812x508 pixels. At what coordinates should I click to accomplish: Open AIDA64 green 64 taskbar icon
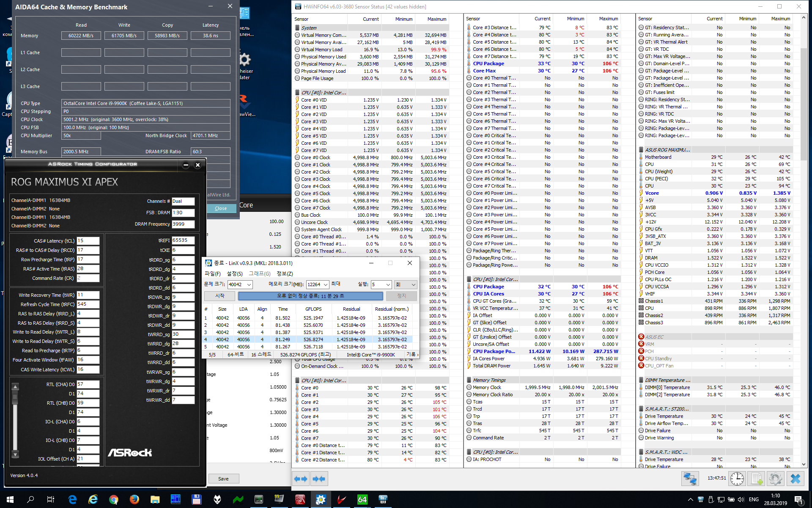click(362, 500)
